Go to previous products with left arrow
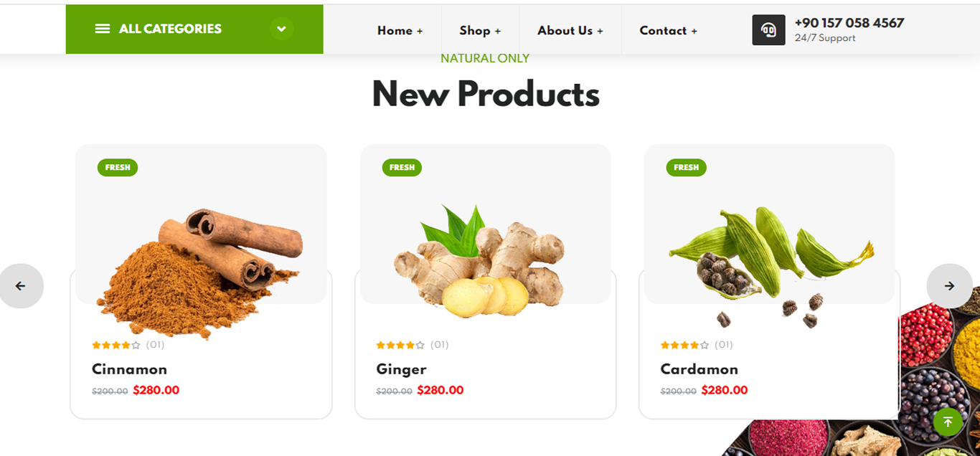 (21, 286)
